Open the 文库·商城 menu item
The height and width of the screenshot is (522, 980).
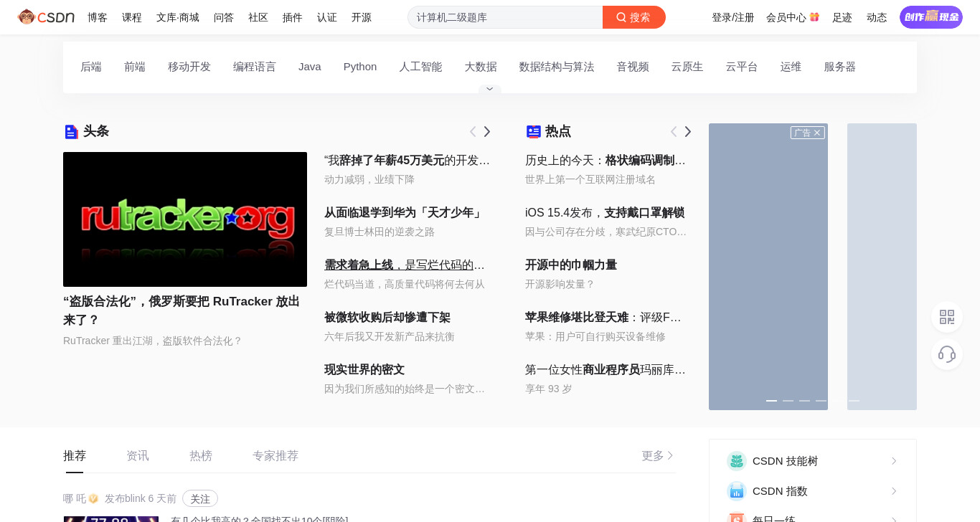[x=178, y=17]
